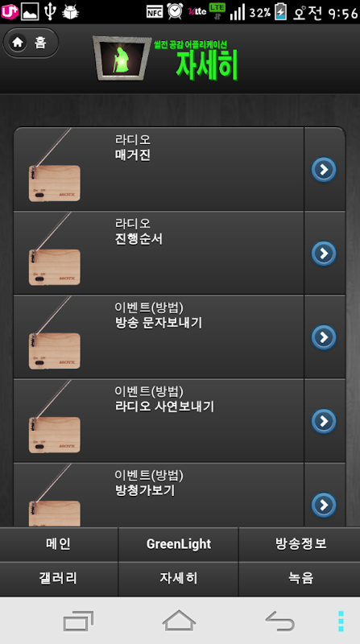This screenshot has width=360, height=644.
Task: Go to the 방송정보 tab
Action: (300, 544)
